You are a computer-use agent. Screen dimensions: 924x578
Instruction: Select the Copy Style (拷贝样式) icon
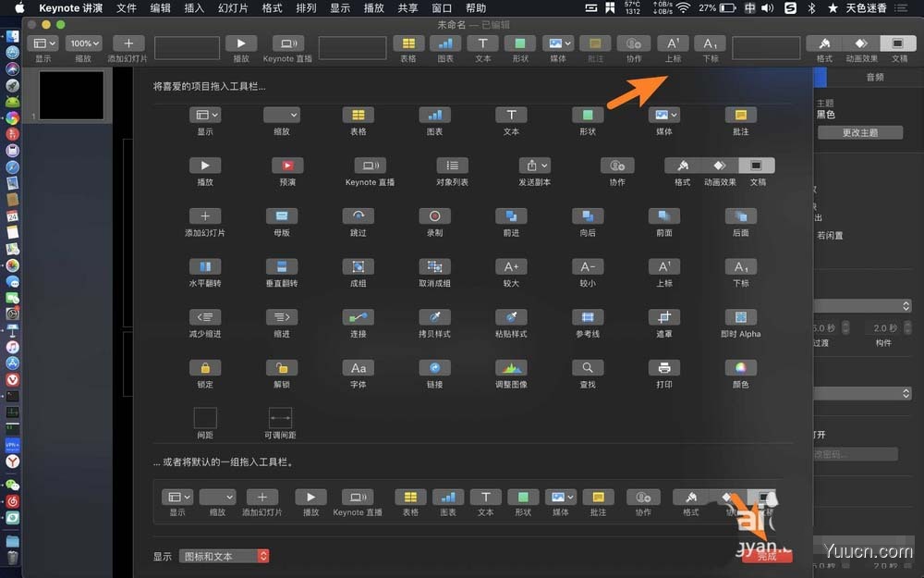(x=434, y=317)
